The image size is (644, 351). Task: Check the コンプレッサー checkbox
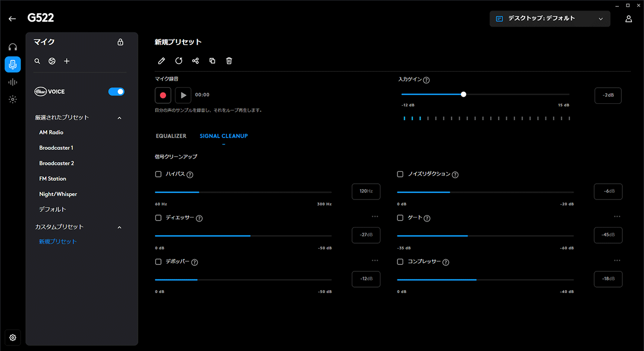pyautogui.click(x=400, y=262)
